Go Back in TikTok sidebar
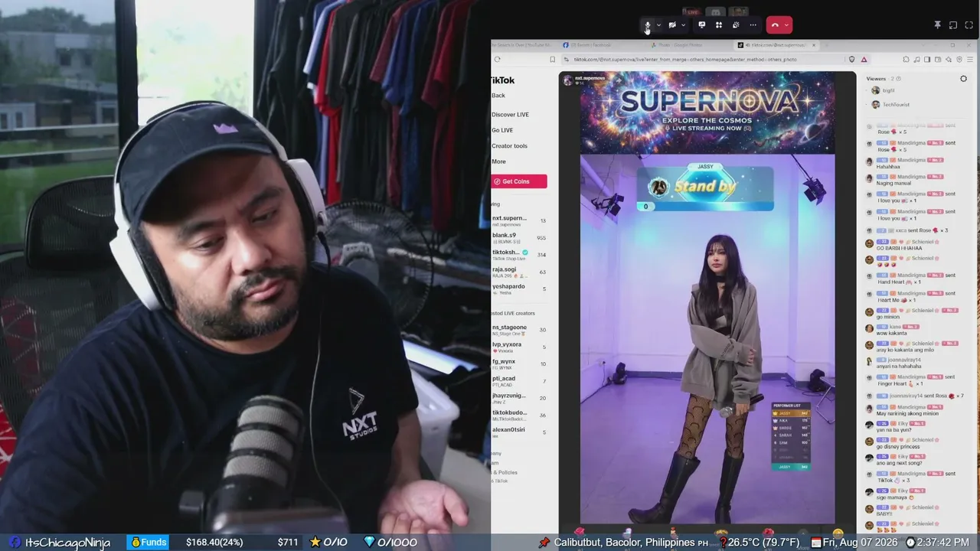The image size is (980, 551). [498, 96]
